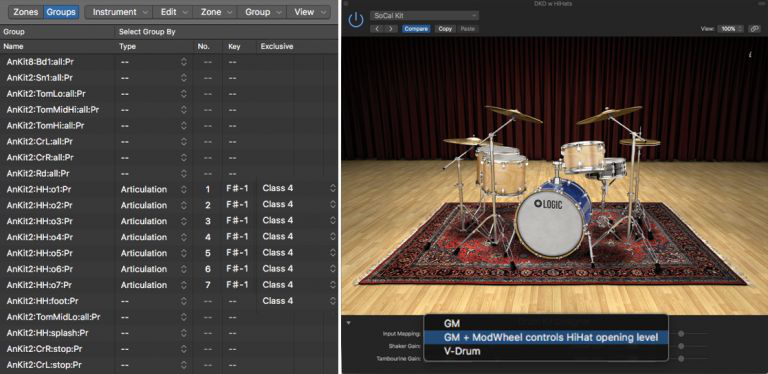This screenshot has width=768, height=374.
Task: Adjust the Input Mapping row slider knob
Action: click(681, 333)
